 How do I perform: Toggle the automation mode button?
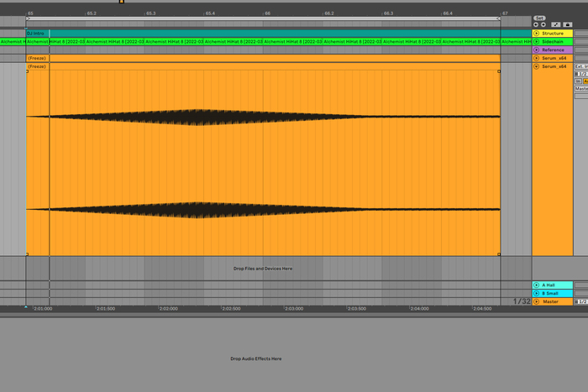pyautogui.click(x=556, y=24)
